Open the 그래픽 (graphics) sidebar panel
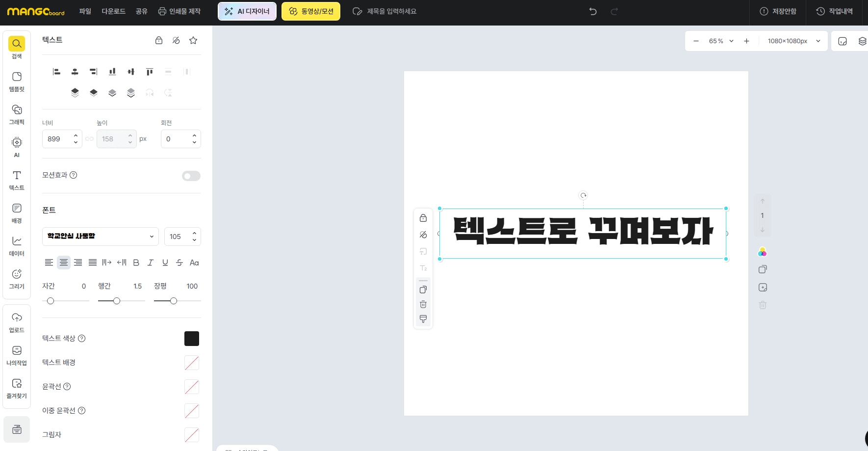Screen dimensions: 868x451 pos(17,114)
